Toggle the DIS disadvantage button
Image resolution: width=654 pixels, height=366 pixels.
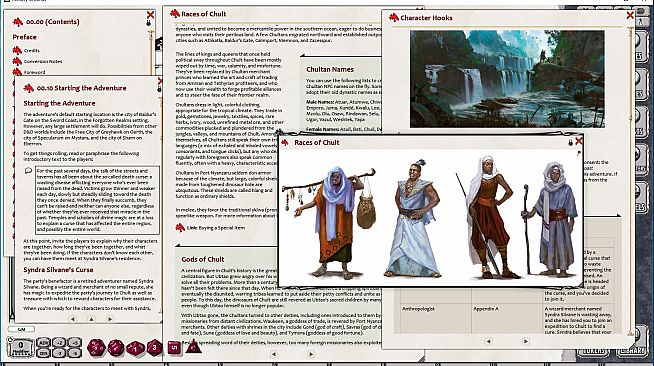pos(43,353)
